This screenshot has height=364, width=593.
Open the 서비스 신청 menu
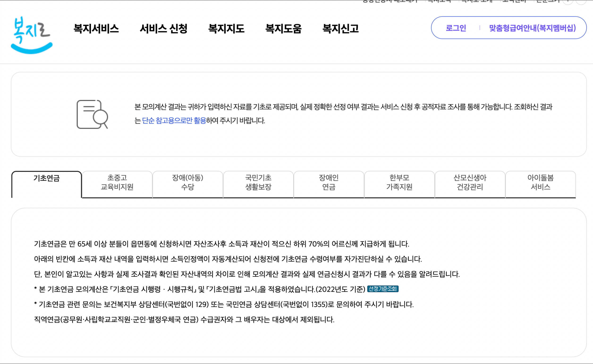coord(163,29)
